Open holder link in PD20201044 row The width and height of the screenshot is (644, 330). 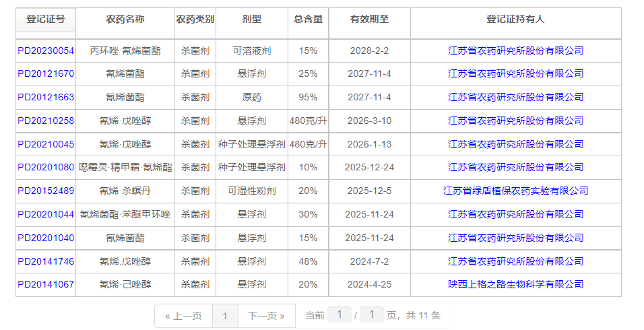pyautogui.click(x=516, y=214)
